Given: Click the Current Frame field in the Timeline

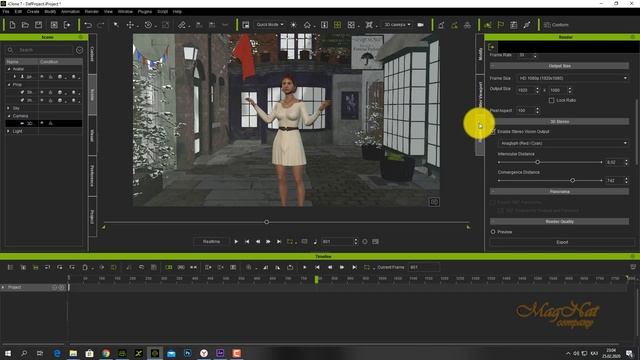Looking at the screenshot, I should click(x=424, y=267).
